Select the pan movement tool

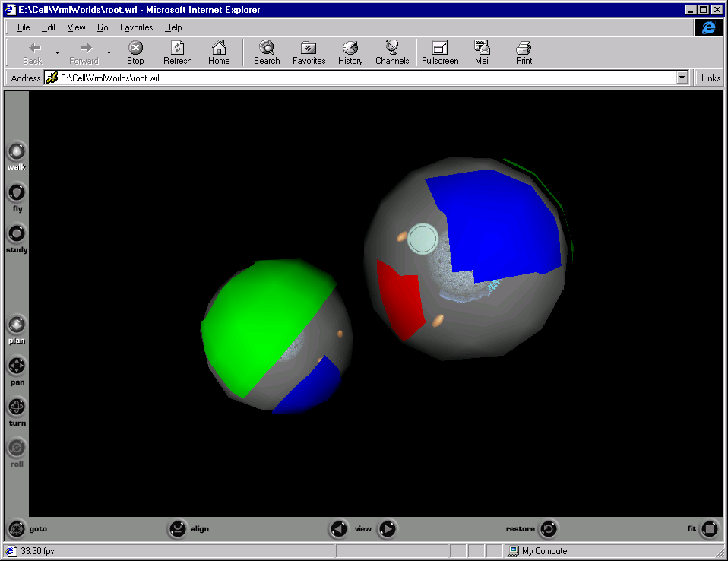(x=16, y=366)
